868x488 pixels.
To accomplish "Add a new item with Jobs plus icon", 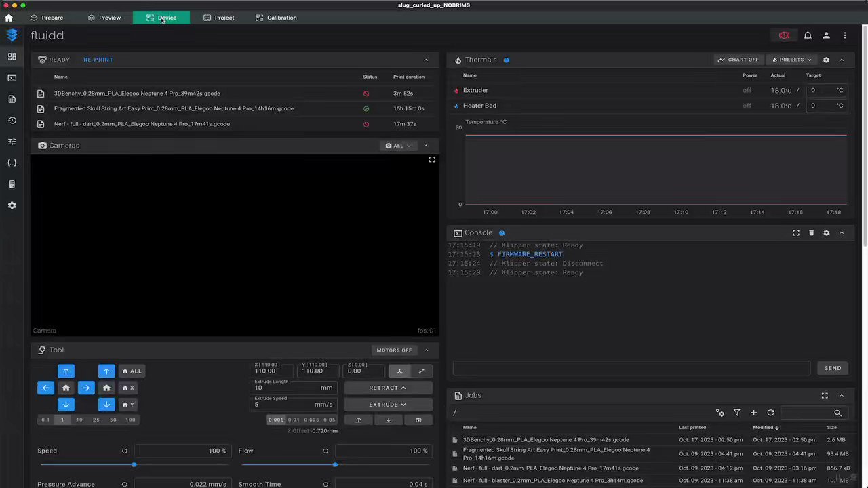I will point(753,413).
